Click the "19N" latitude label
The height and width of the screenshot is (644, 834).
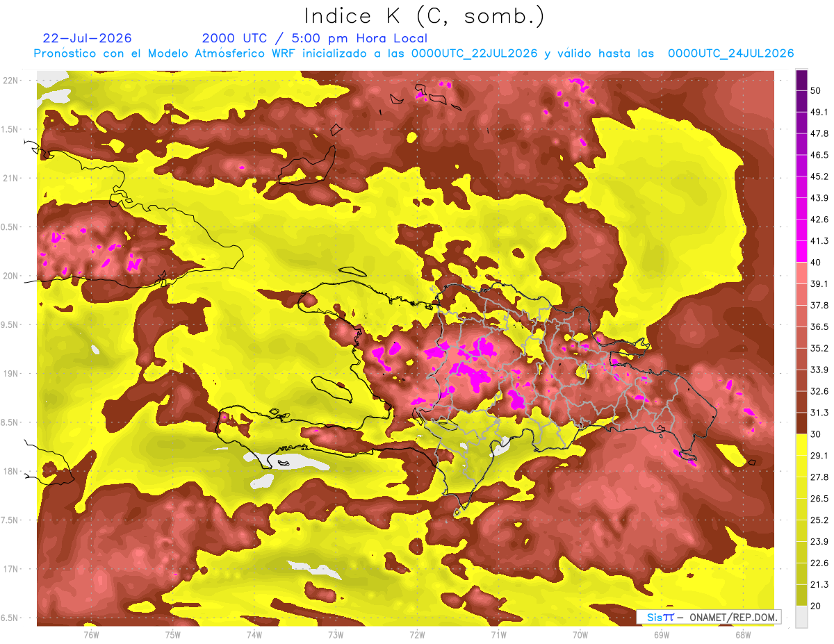point(10,373)
